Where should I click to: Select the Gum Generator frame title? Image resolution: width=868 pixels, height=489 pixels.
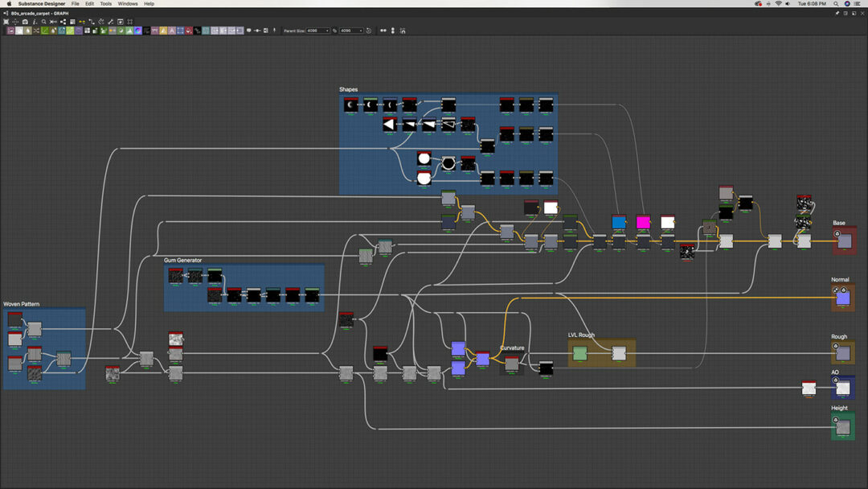tap(182, 261)
